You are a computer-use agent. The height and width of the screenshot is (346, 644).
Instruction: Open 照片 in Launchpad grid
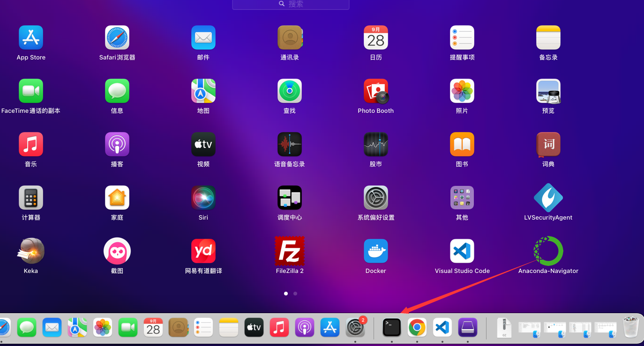click(x=462, y=91)
